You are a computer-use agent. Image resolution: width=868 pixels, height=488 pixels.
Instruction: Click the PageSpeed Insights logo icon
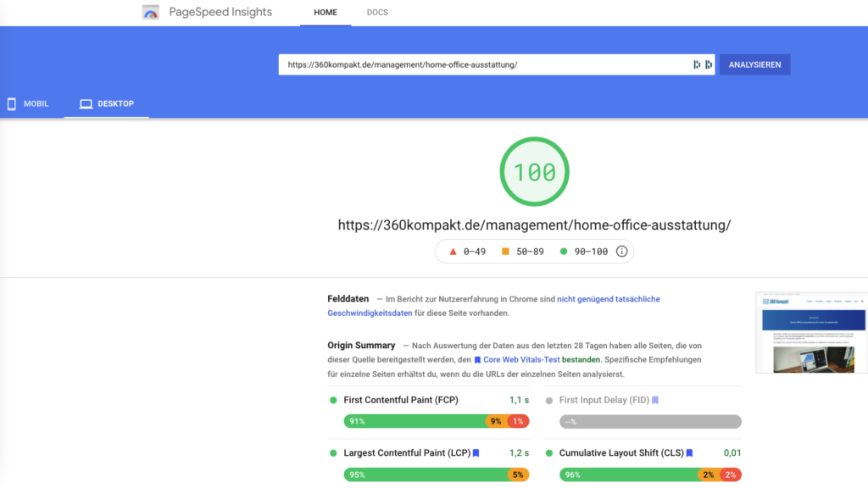[x=151, y=12]
